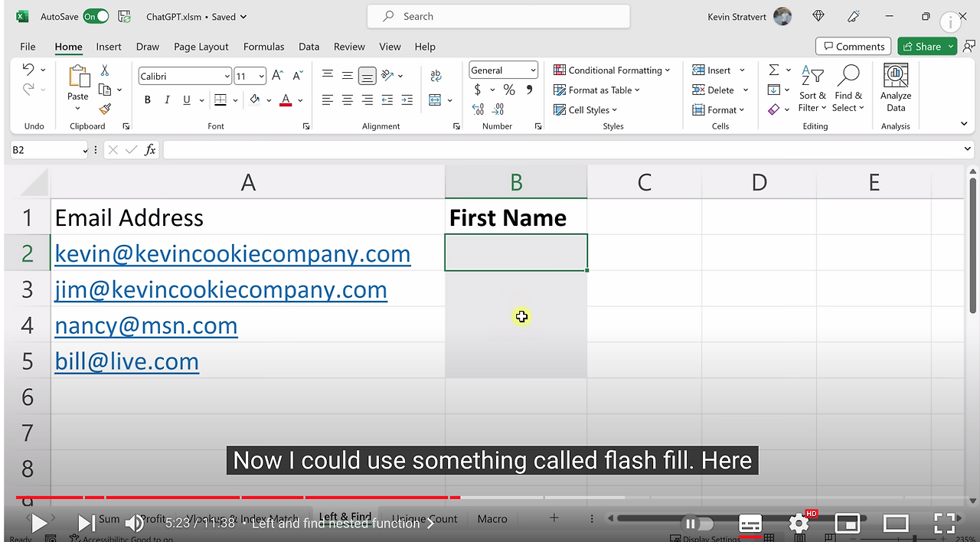Expand the formula bar chevron
This screenshot has width=980, height=542.
[x=968, y=150]
